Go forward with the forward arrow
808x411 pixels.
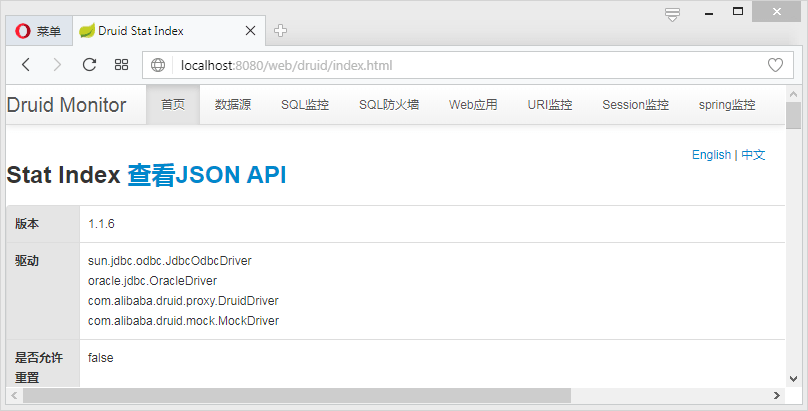point(57,65)
